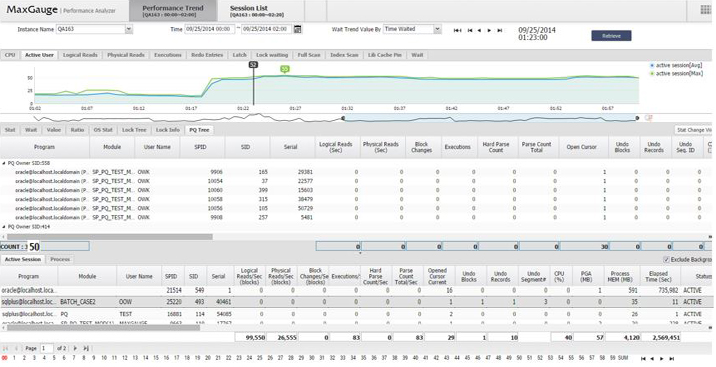Click the reset zoom icon beside overview chart
The height and width of the screenshot is (367, 716).
648,118
